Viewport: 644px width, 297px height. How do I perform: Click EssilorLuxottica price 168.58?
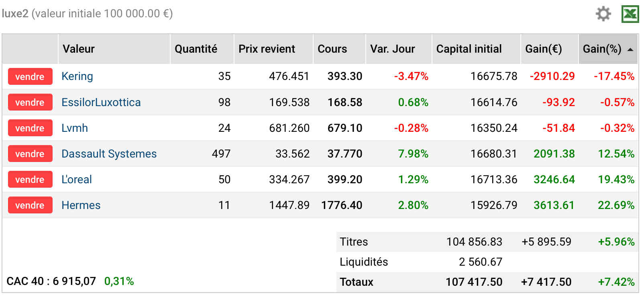pyautogui.click(x=345, y=102)
